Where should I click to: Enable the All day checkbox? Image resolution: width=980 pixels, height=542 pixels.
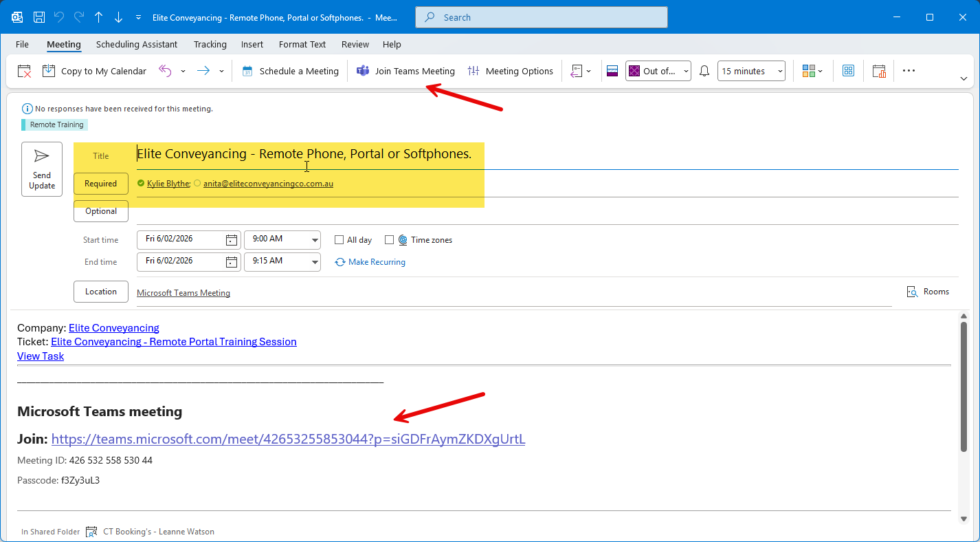[339, 240]
